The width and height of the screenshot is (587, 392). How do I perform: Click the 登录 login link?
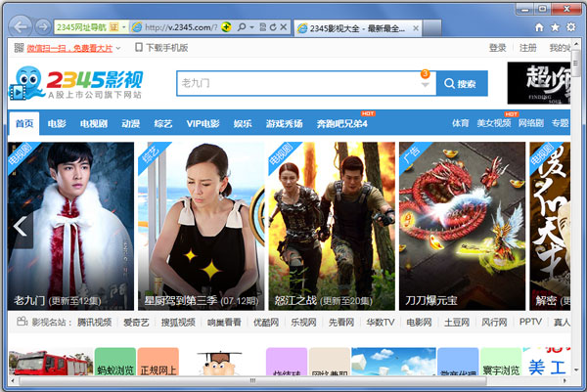[498, 48]
